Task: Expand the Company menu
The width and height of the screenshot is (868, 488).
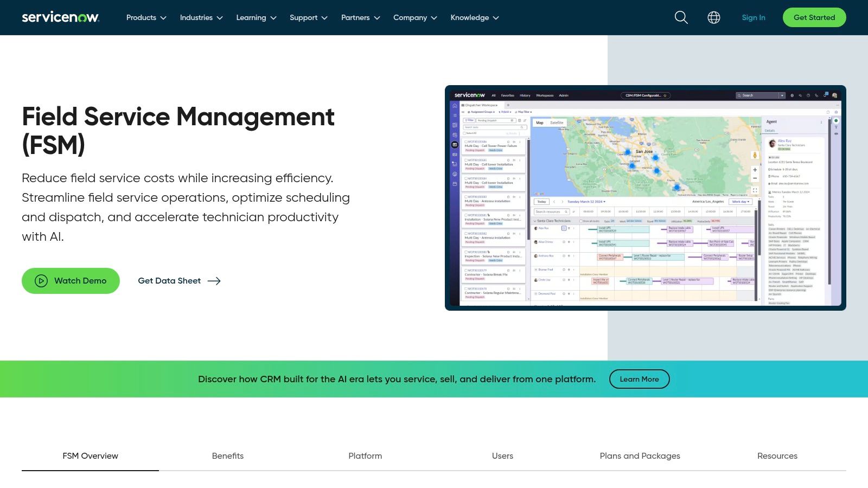Action: (415, 17)
